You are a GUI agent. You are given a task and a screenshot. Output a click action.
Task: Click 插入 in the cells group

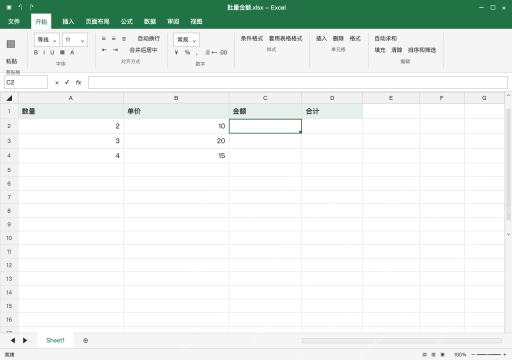click(321, 39)
